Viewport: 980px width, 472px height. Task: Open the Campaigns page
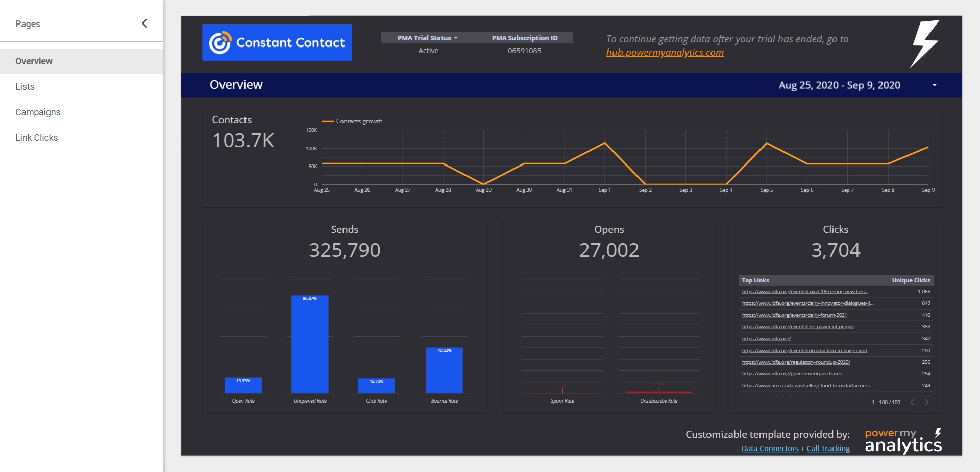click(82, 112)
